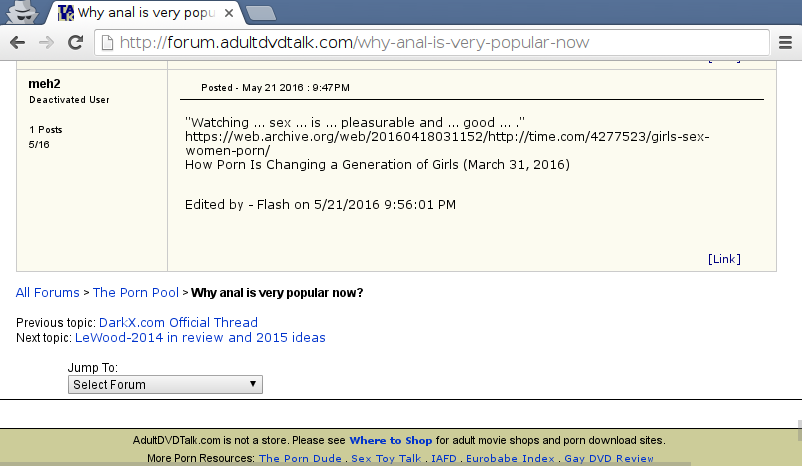This screenshot has height=466, width=802.
Task: Open previous topic DarkX.com Official Thread
Action: coord(178,323)
